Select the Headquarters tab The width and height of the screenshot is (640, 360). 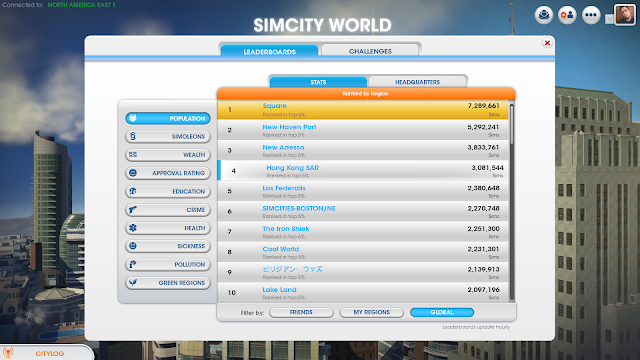(418, 82)
